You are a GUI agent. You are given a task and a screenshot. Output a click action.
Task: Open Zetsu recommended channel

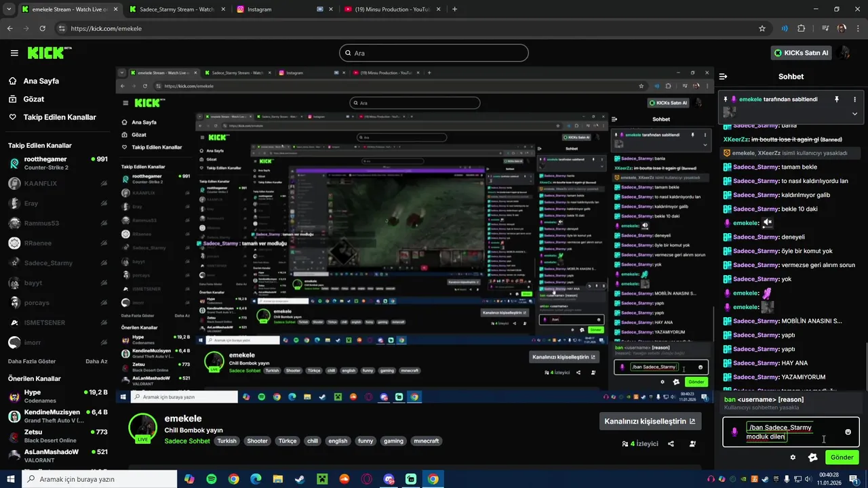pyautogui.click(x=58, y=436)
